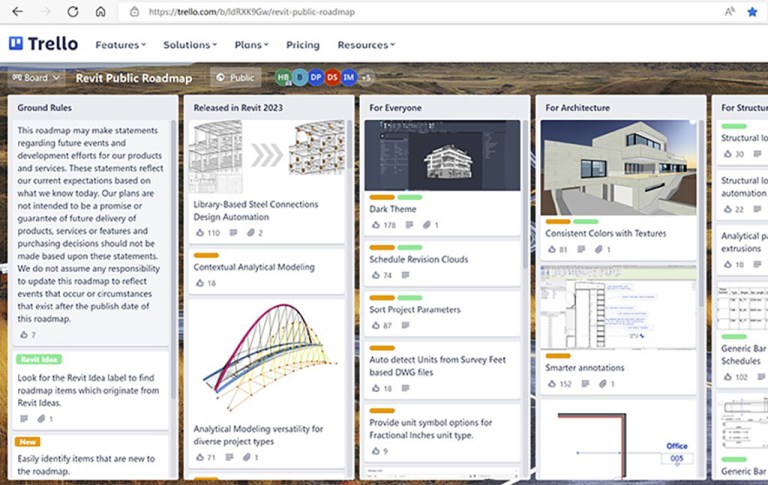Click the thumbs-up icon under Ground Rules disclaimer
The width and height of the screenshot is (768, 485).
point(24,335)
